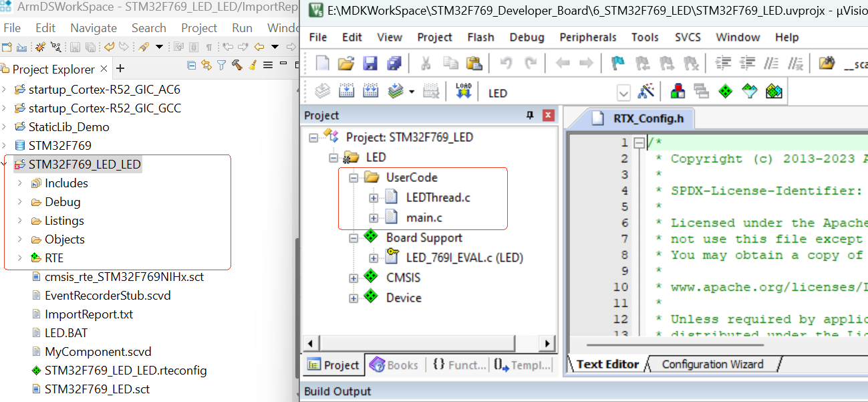The image size is (868, 402).
Task: Click the Save All icon in µVision
Action: coord(394,64)
